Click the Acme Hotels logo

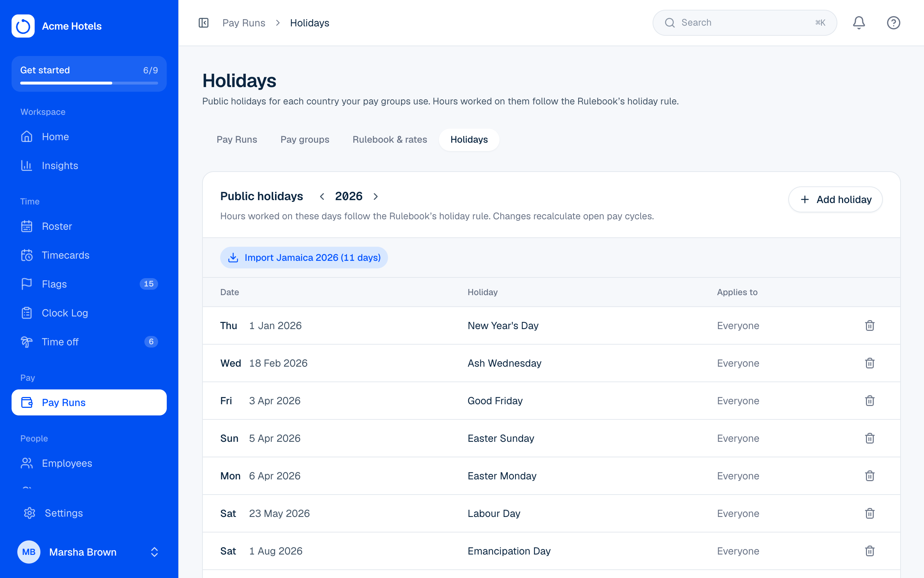click(23, 26)
